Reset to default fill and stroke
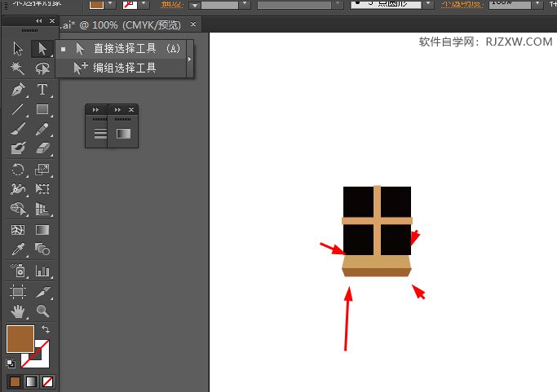Viewport: 557px width, 392px height. point(11,363)
